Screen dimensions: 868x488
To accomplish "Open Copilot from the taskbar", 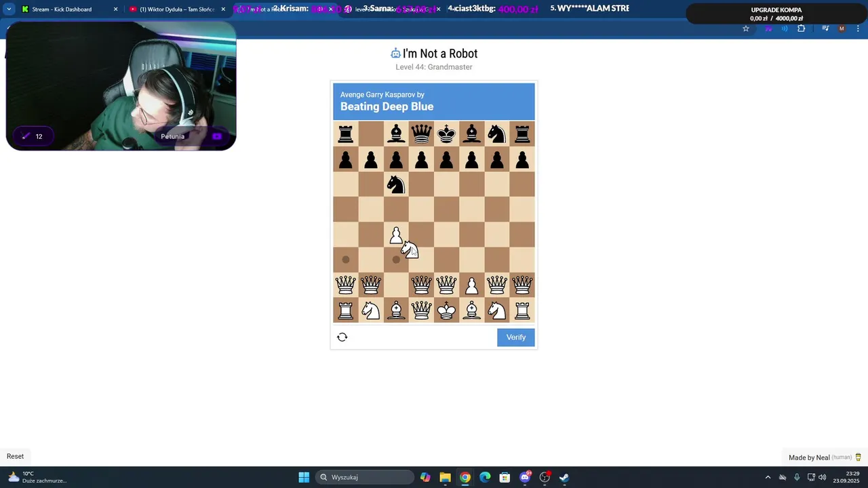I will (x=425, y=477).
